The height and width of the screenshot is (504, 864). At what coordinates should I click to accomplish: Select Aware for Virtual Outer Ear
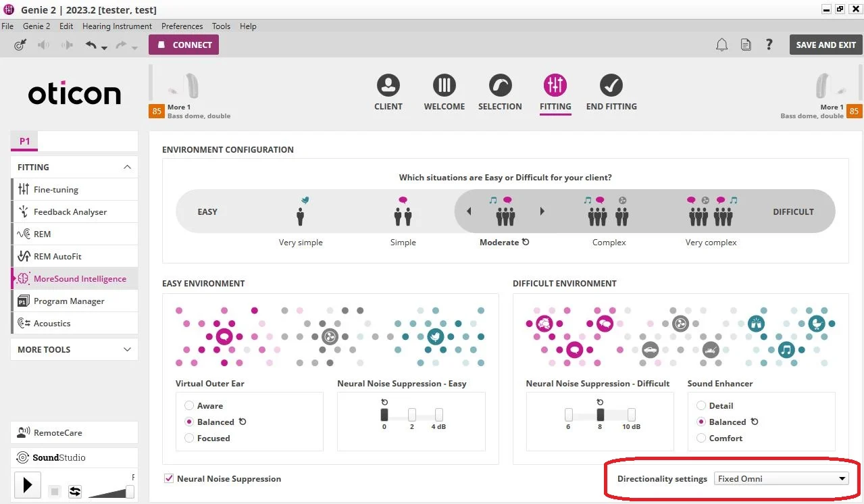coord(189,405)
